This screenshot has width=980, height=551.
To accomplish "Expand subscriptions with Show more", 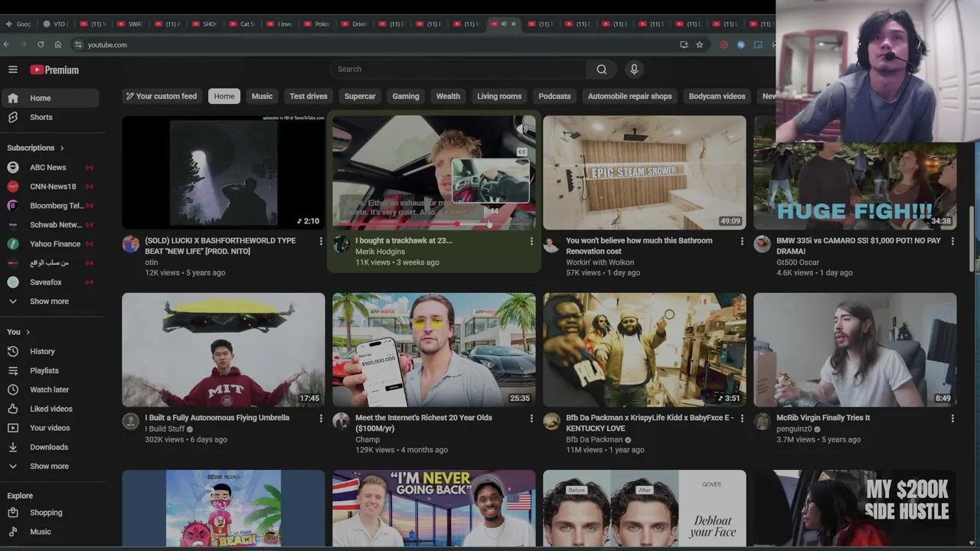I will tap(50, 301).
